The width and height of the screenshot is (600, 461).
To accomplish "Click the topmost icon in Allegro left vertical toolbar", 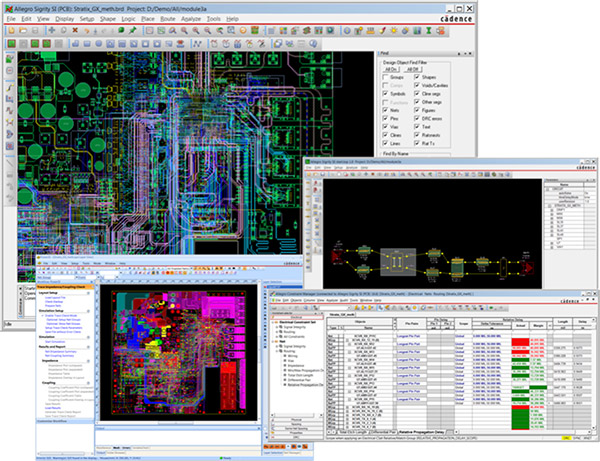I will (10, 59).
